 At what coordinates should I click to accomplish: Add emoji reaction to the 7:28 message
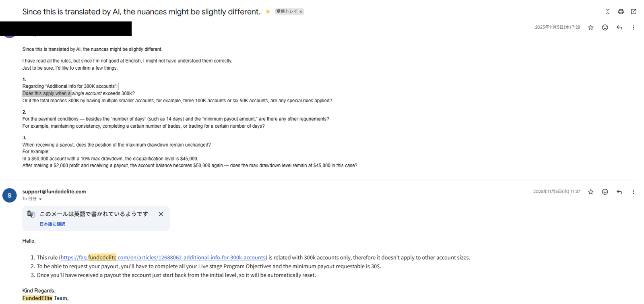point(605,27)
